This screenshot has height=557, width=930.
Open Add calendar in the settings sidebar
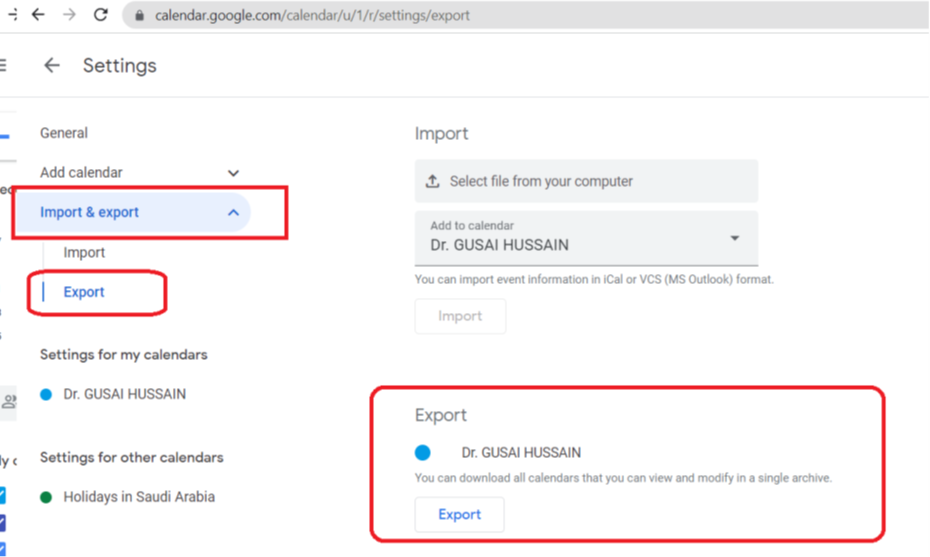point(81,173)
